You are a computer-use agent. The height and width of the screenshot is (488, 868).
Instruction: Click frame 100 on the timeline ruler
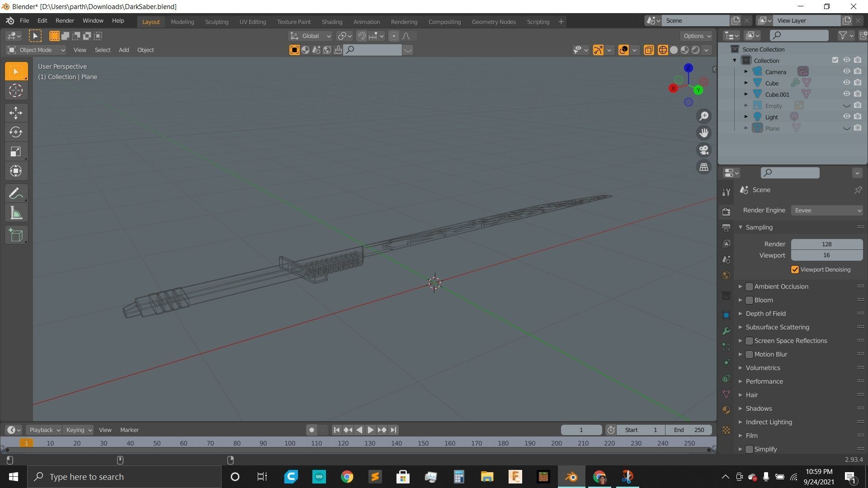290,444
